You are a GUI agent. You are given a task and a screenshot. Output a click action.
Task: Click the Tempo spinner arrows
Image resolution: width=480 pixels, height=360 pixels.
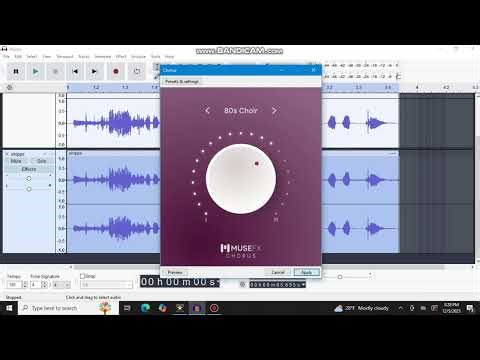(24, 285)
